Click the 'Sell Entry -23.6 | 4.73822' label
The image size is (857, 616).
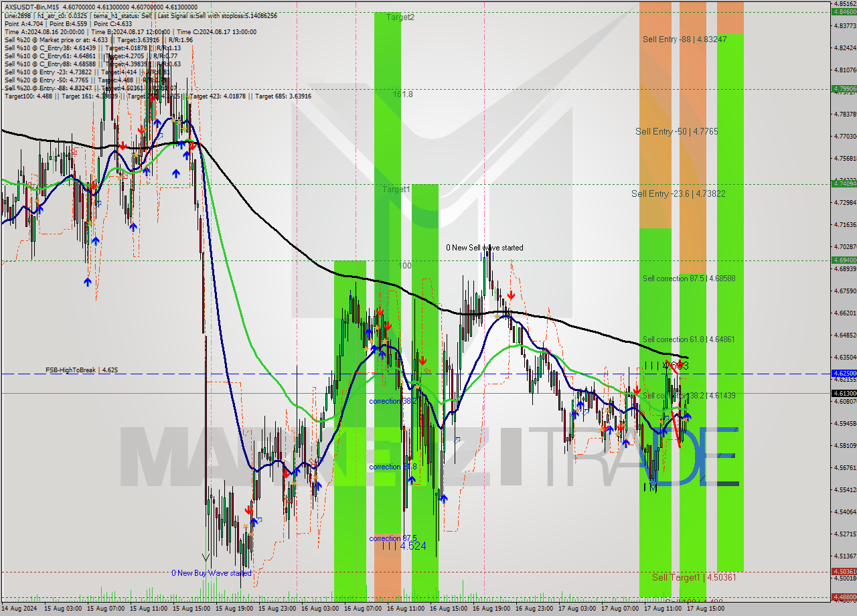pos(678,194)
